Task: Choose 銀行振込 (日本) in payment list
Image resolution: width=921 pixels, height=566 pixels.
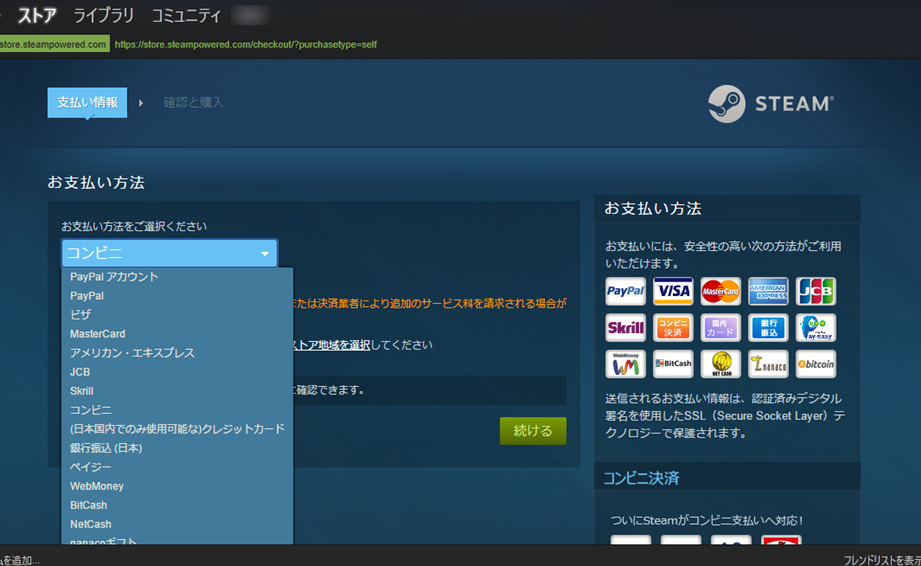Action: click(106, 448)
